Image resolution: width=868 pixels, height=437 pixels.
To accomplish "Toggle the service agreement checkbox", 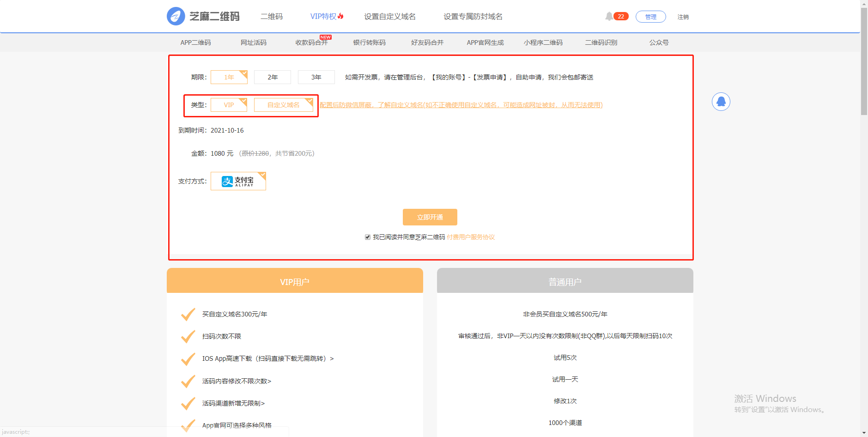I will 368,237.
